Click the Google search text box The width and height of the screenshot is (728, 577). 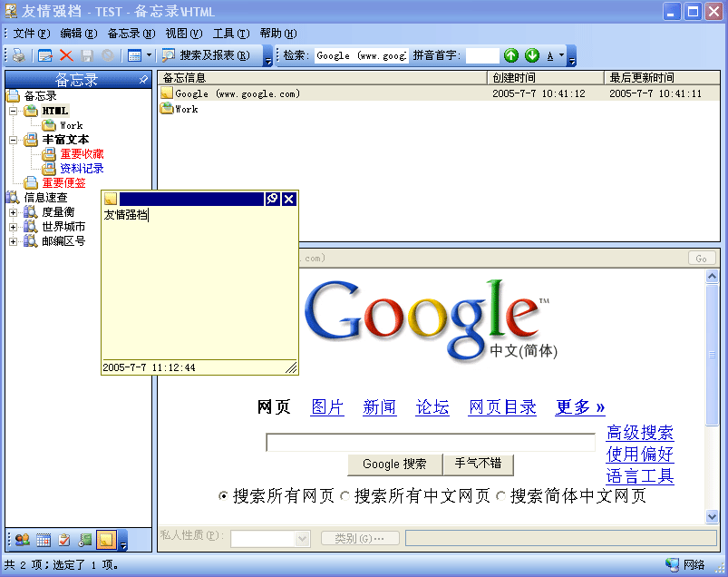point(431,442)
